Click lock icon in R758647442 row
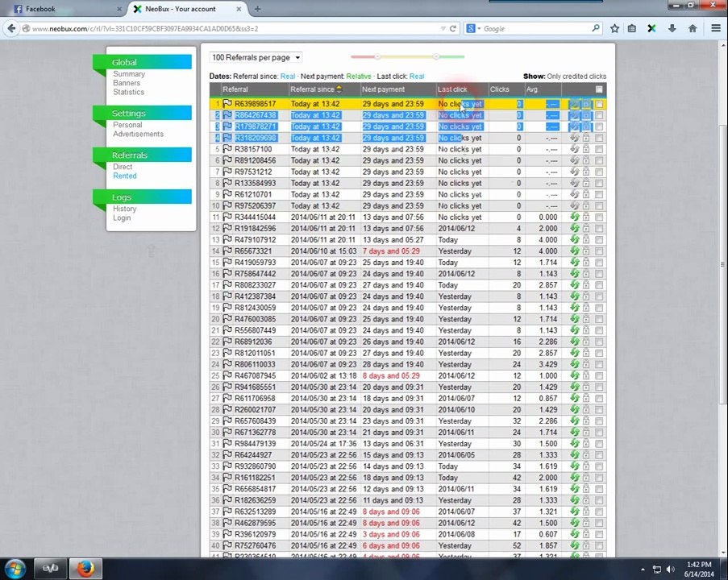728x580 pixels. [x=586, y=273]
